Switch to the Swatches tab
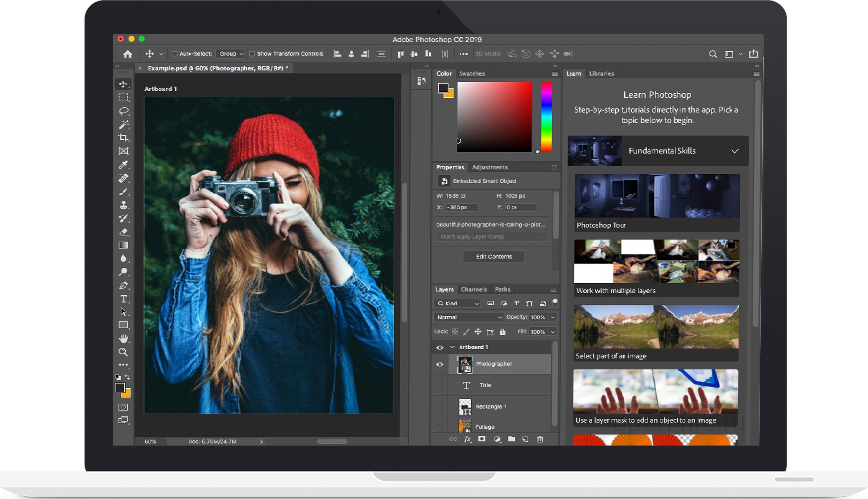 click(x=471, y=73)
